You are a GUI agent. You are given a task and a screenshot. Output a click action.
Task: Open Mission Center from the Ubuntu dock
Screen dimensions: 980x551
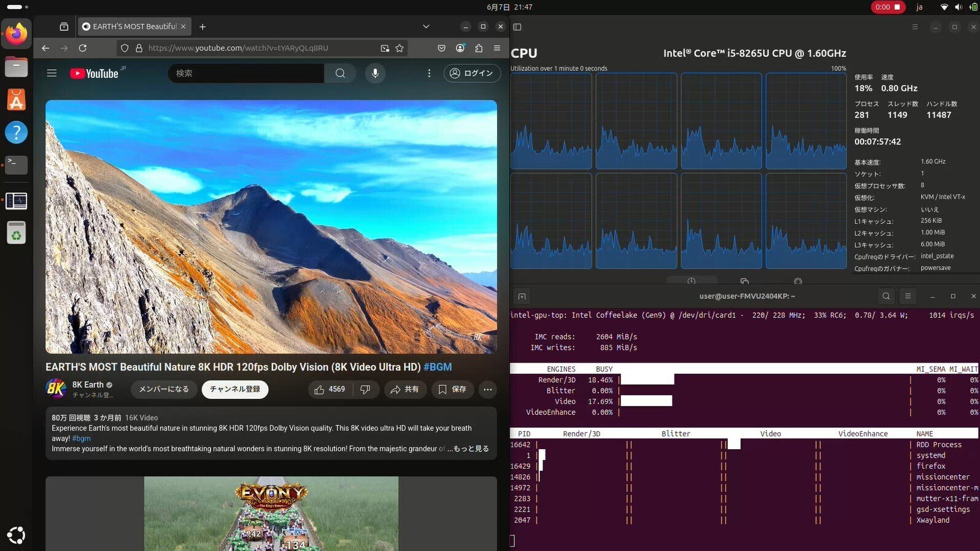[x=17, y=200]
